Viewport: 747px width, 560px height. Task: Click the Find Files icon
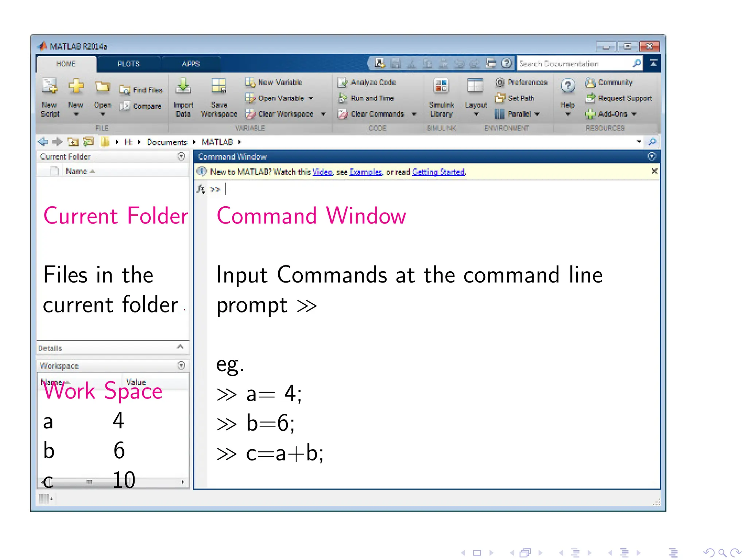(x=125, y=90)
